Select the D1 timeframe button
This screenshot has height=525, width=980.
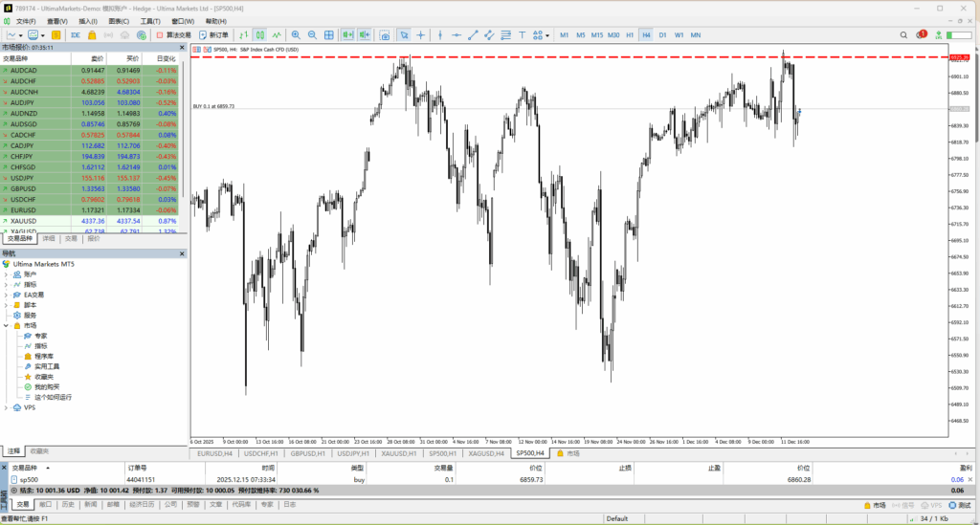coord(662,35)
